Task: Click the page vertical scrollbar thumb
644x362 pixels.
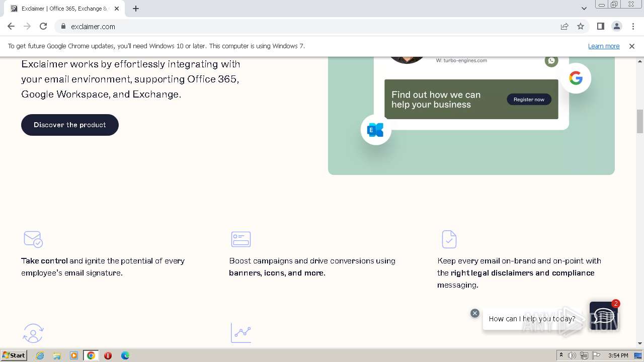Action: coord(640,121)
